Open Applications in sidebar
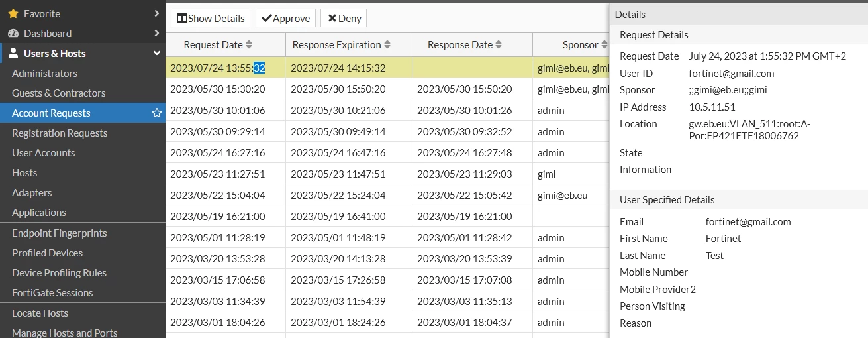This screenshot has height=338, width=868. click(x=39, y=213)
